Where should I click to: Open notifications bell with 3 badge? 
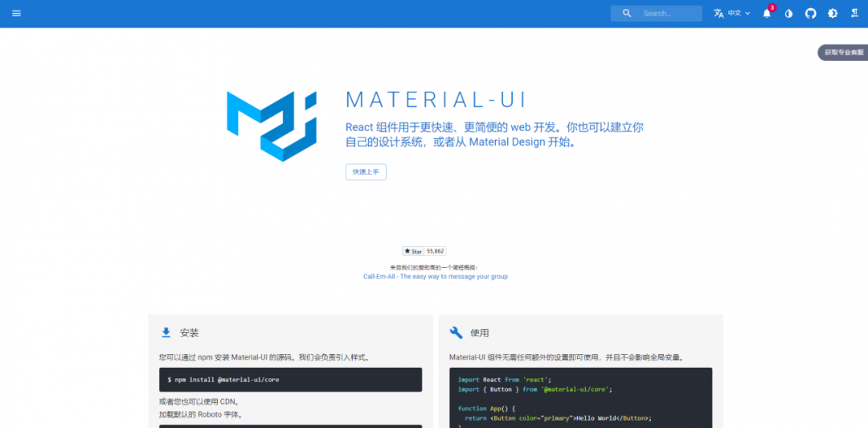click(767, 14)
